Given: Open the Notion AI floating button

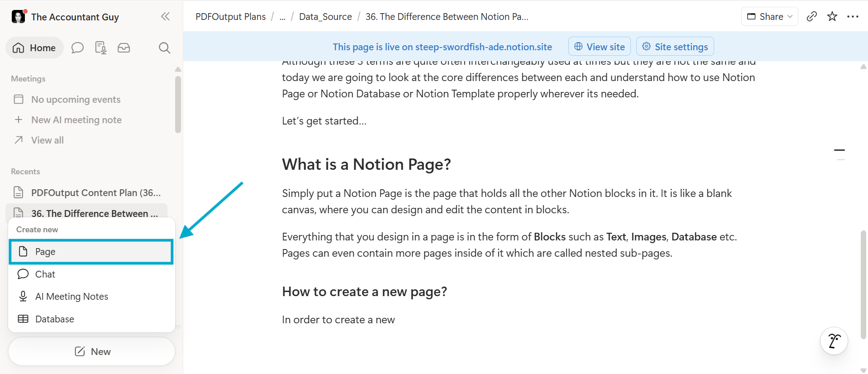Looking at the screenshot, I should tap(834, 341).
